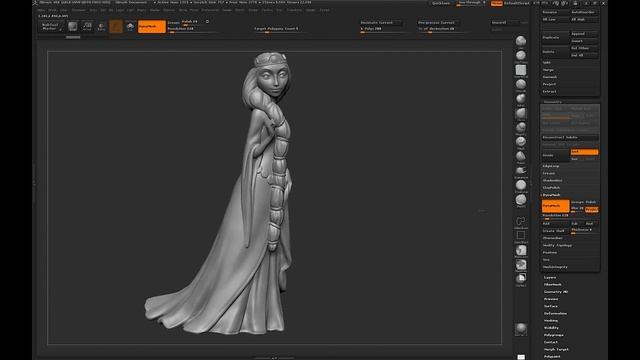The height and width of the screenshot is (360, 640).
Task: Expand the Surface section
Action: click(x=551, y=306)
